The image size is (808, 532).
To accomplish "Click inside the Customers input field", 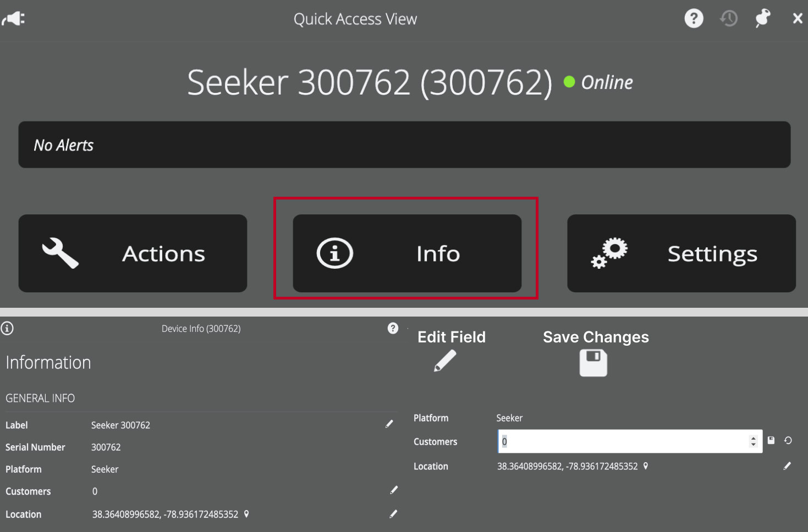I will point(605,441).
